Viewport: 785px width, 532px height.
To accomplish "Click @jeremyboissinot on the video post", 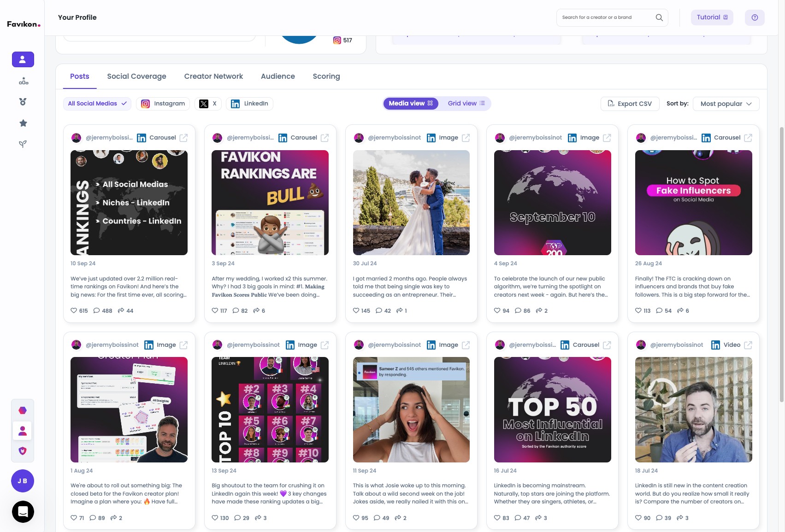I will click(x=677, y=345).
